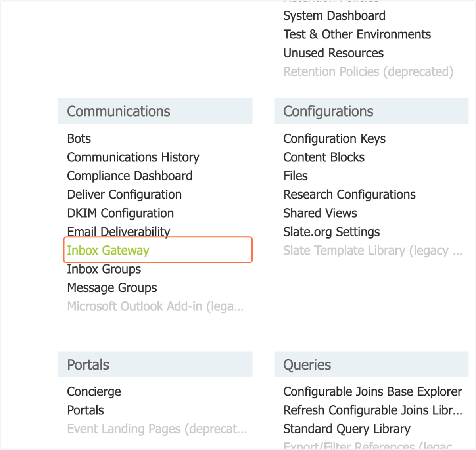Go to Research Configurations
The width and height of the screenshot is (476, 450).
click(349, 195)
